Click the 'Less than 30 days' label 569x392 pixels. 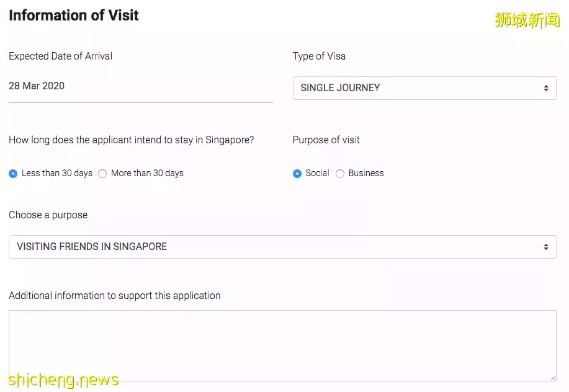coord(56,174)
